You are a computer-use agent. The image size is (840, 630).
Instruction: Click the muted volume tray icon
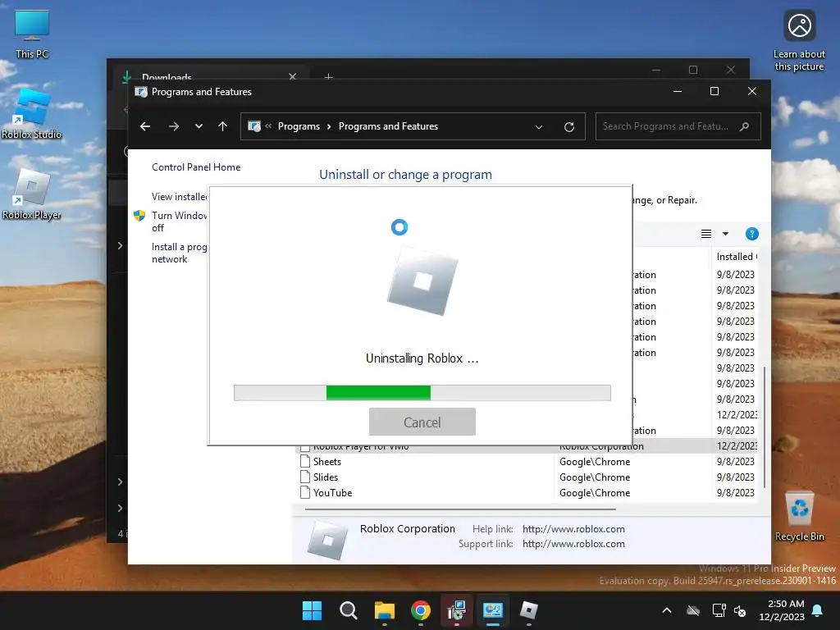click(x=741, y=610)
